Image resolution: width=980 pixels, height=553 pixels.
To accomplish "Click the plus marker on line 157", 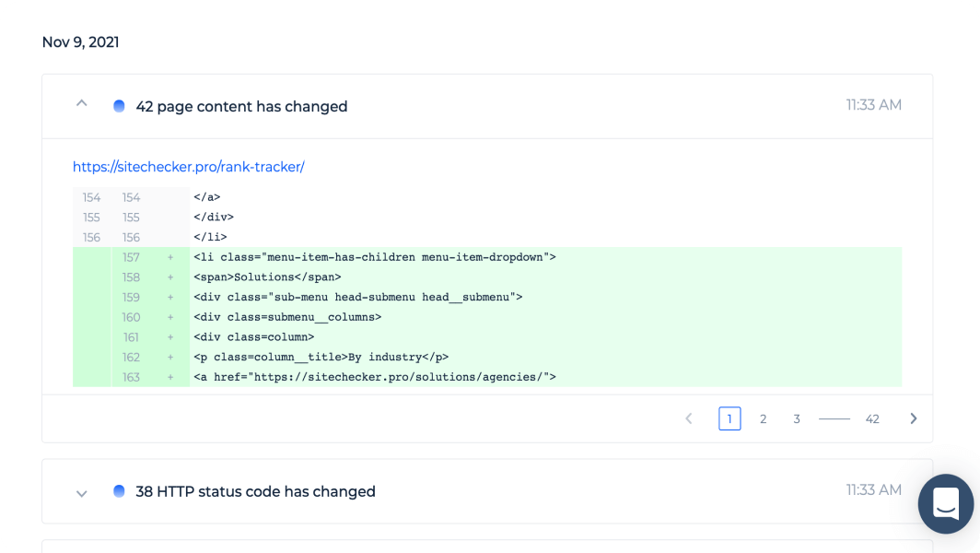I will click(x=170, y=257).
